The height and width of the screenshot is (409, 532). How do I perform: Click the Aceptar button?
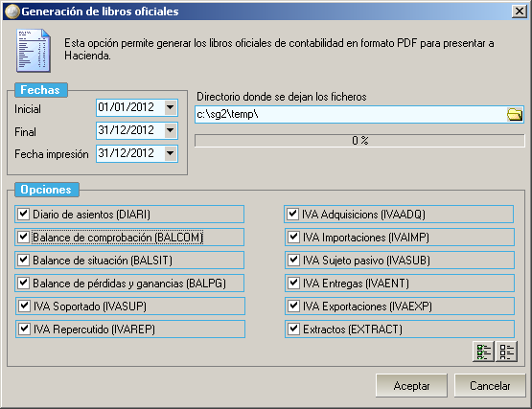point(411,386)
